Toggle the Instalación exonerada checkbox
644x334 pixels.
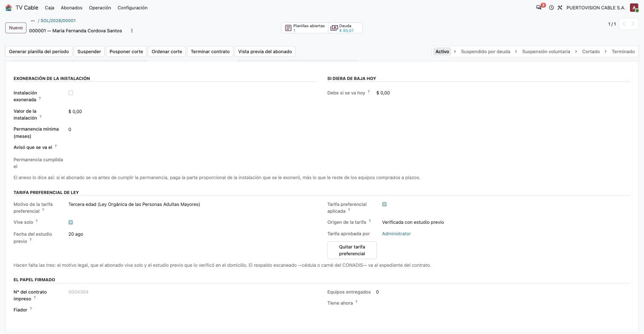(x=71, y=93)
